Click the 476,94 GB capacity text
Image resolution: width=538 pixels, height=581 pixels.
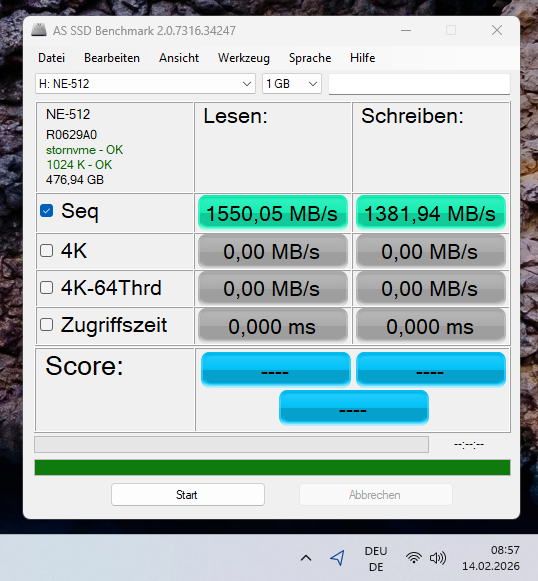[x=75, y=180]
